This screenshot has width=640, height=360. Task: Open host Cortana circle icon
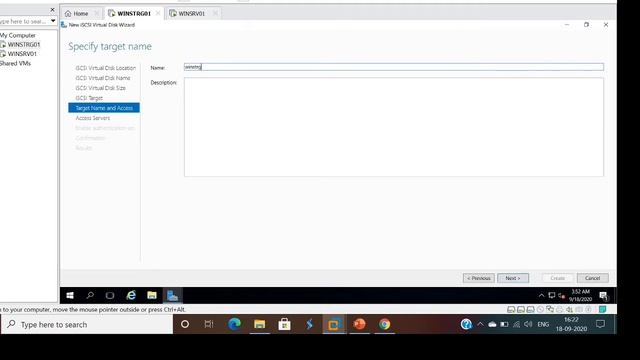(185, 324)
